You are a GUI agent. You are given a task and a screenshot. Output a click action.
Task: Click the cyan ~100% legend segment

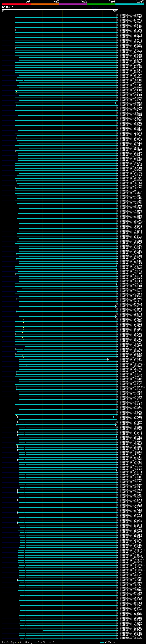pos(130,4)
